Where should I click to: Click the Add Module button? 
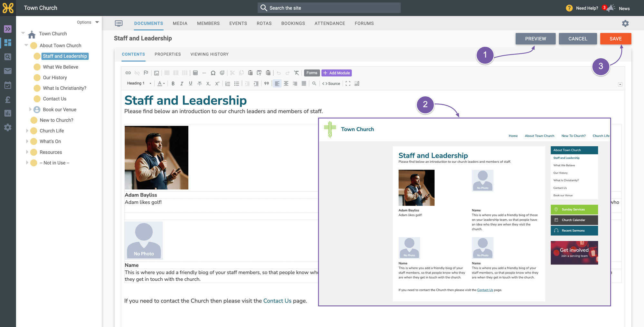click(336, 73)
